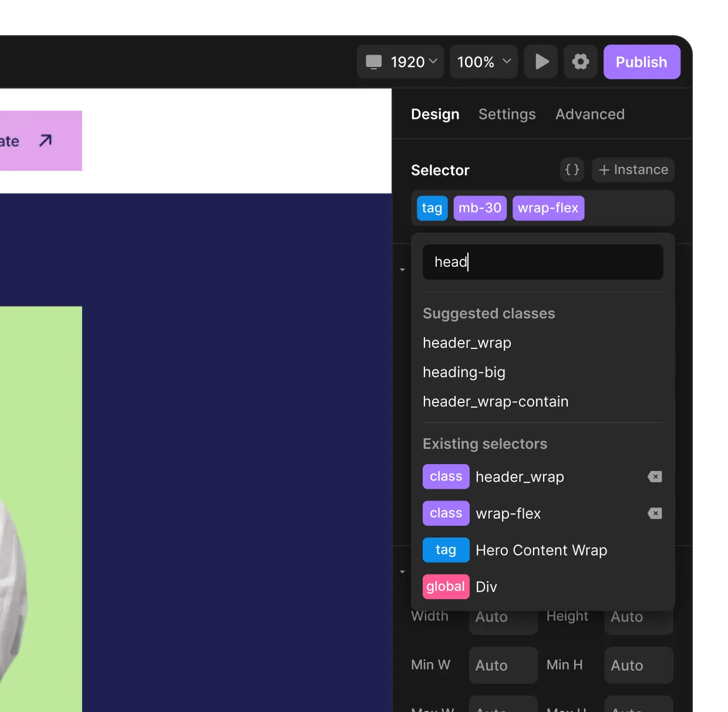This screenshot has width=728, height=712.
Task: Click the selector search input field
Action: pyautogui.click(x=543, y=262)
